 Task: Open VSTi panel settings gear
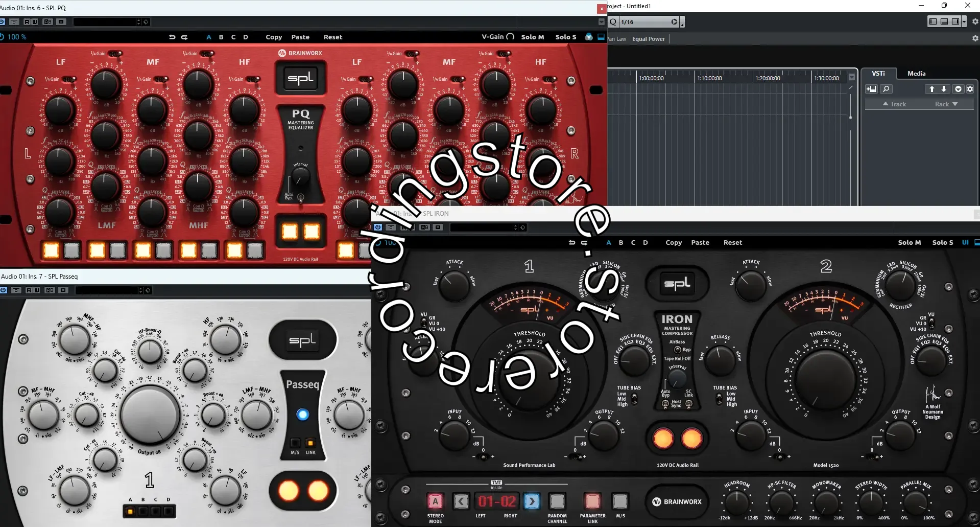[x=970, y=89]
